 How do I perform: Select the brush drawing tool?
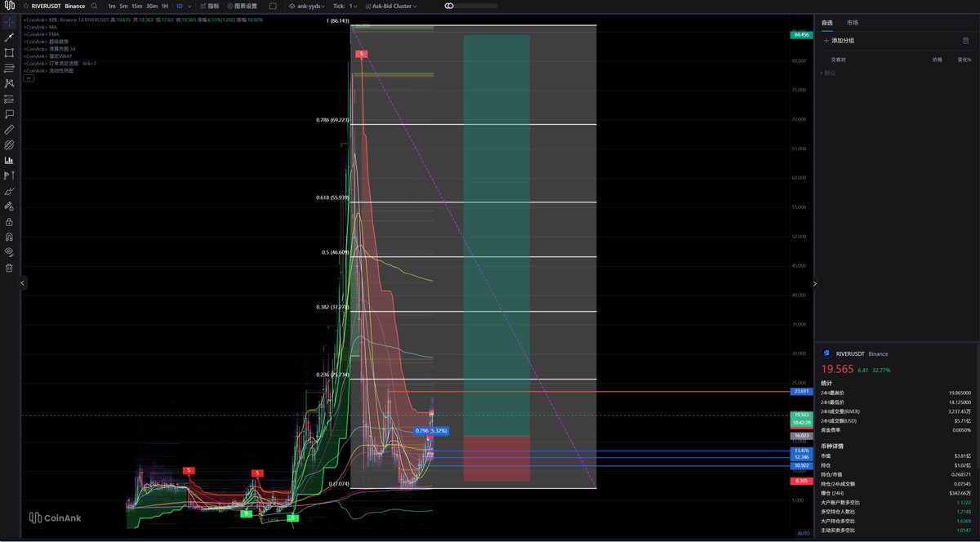(x=9, y=191)
